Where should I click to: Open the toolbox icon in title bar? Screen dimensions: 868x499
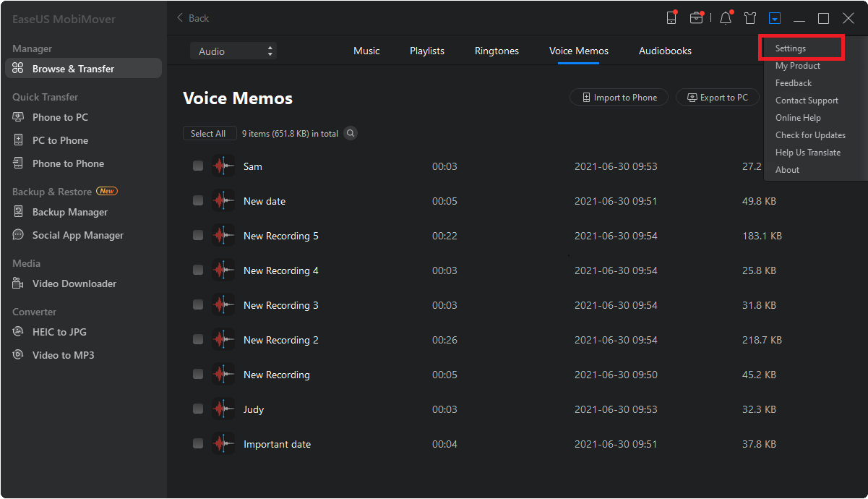pyautogui.click(x=696, y=18)
